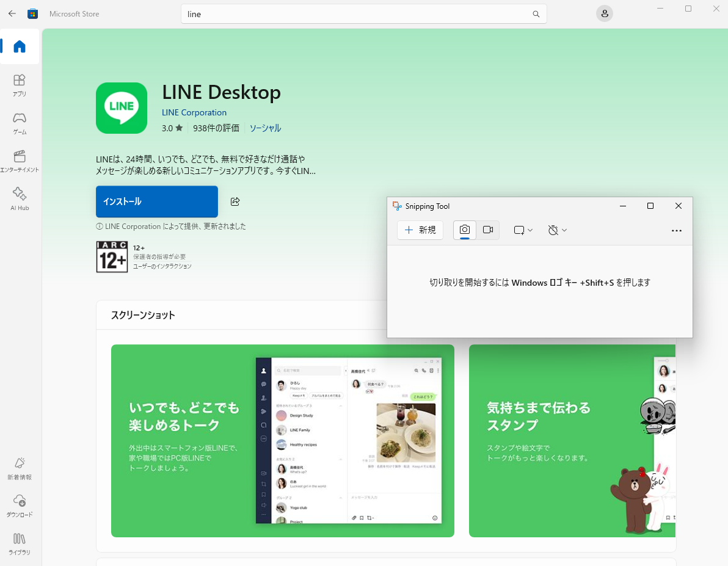728x566 pixels.
Task: Switch Snipping Tool to screenshot mode
Action: click(465, 230)
